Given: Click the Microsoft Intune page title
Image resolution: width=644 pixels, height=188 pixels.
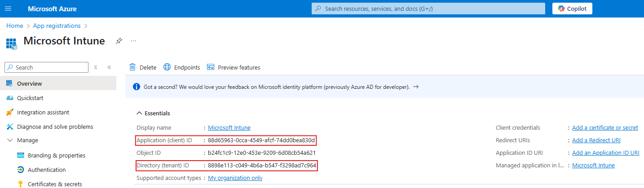Looking at the screenshot, I should (x=64, y=41).
